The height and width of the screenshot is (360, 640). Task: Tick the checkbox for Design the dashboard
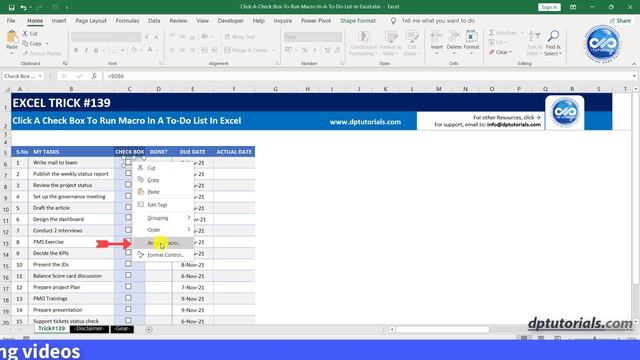coord(128,218)
